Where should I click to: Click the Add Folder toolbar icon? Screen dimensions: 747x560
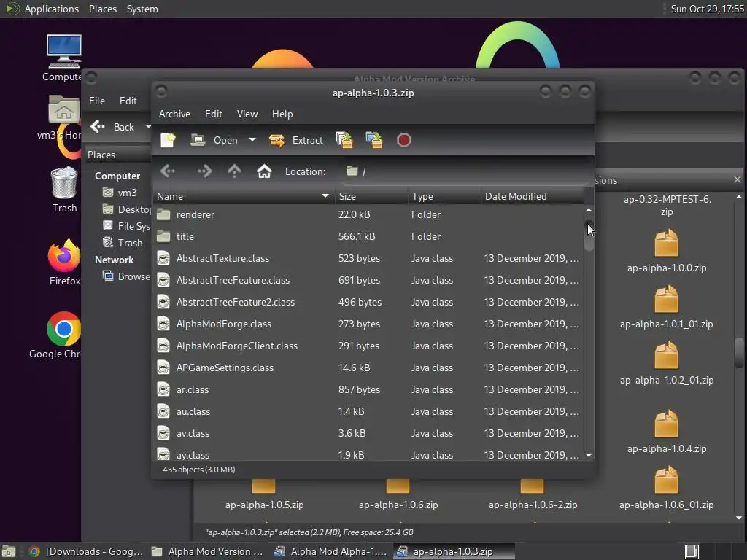click(374, 140)
